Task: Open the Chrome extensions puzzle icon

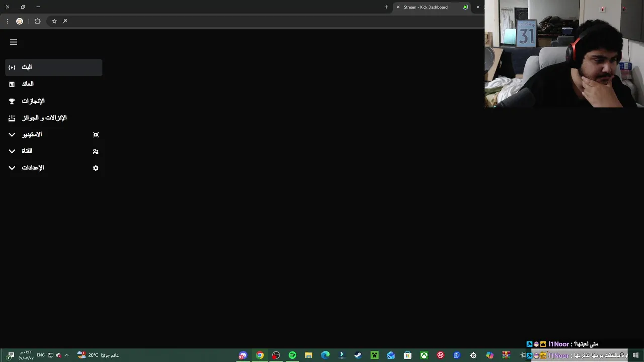Action: click(38, 21)
